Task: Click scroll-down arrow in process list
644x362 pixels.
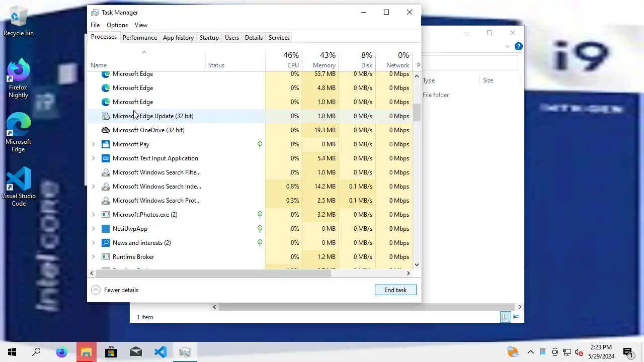Action: tap(417, 264)
